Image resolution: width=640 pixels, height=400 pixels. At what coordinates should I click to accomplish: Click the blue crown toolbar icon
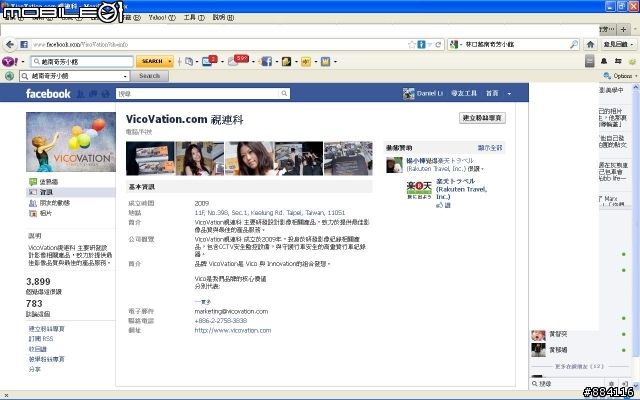[x=325, y=62]
